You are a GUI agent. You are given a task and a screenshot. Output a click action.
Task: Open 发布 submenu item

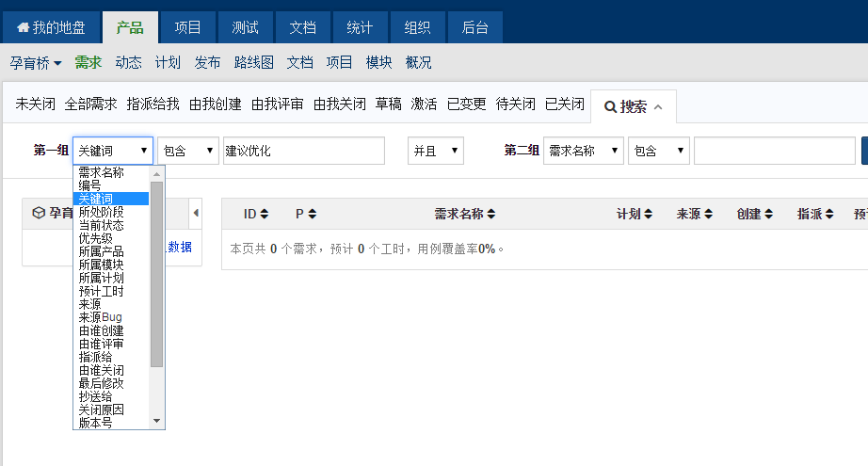pyautogui.click(x=208, y=62)
